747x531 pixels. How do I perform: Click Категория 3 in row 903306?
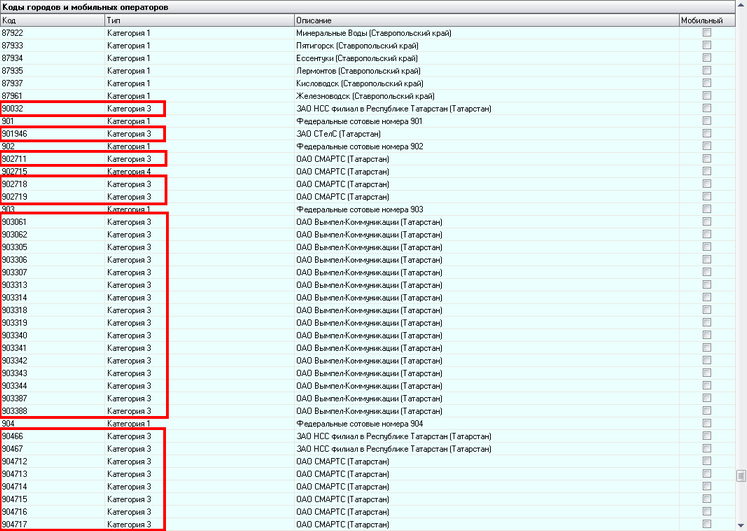[x=129, y=260]
